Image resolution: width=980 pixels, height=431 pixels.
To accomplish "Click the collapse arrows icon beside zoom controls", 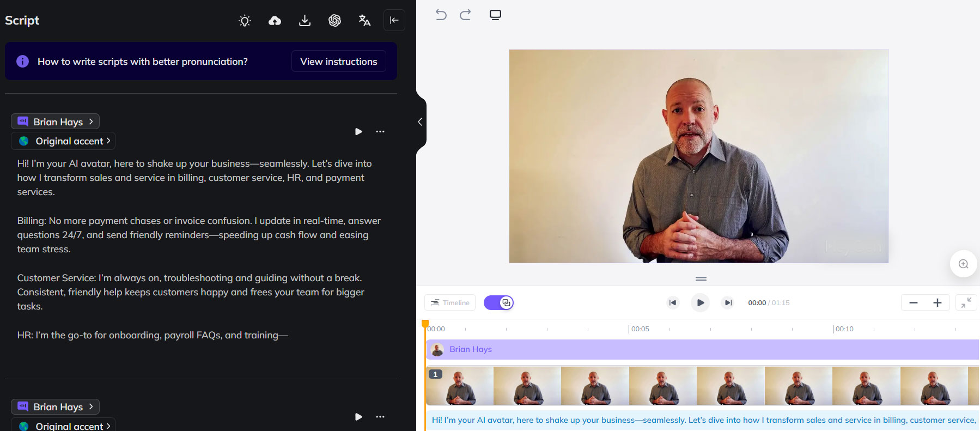I will (x=966, y=302).
